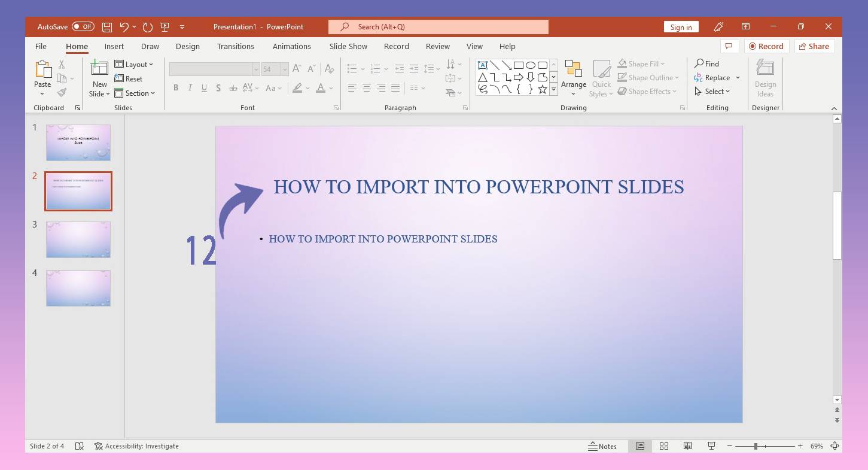Switch to the Insert tab
This screenshot has width=868, height=470.
[x=114, y=46]
